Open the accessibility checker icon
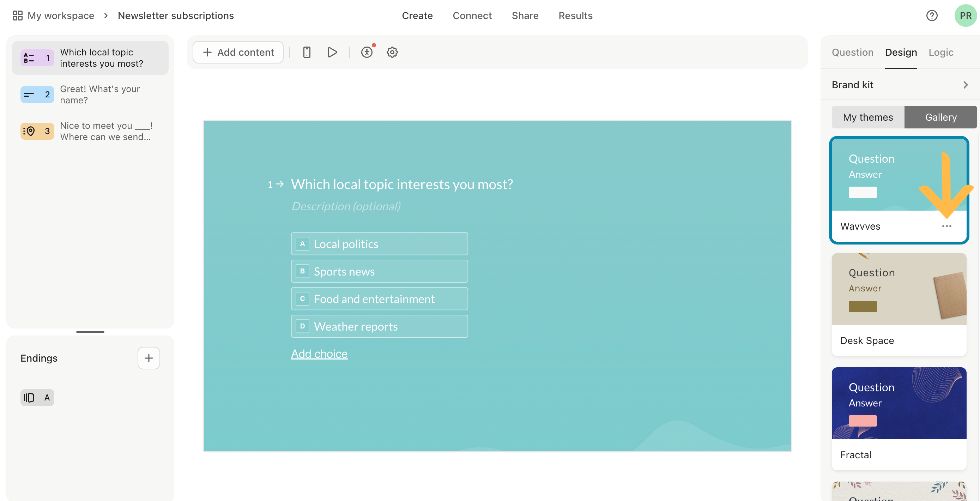980x501 pixels. (367, 52)
